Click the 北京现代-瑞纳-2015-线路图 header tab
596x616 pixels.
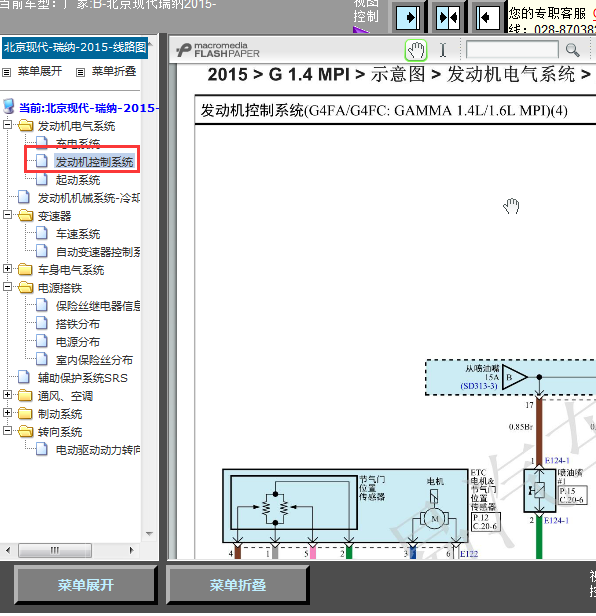click(x=75, y=48)
